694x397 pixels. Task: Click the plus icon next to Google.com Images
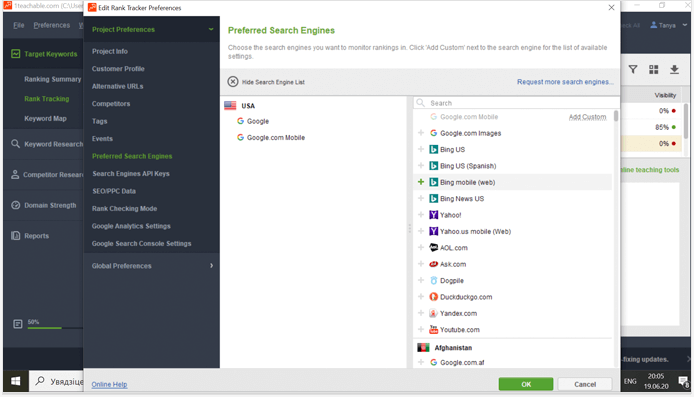pyautogui.click(x=421, y=133)
